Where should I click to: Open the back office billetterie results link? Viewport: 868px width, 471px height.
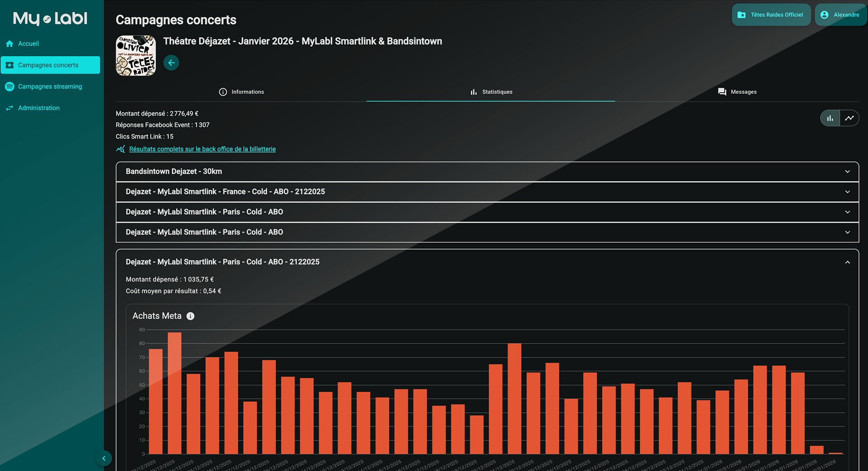click(x=202, y=149)
